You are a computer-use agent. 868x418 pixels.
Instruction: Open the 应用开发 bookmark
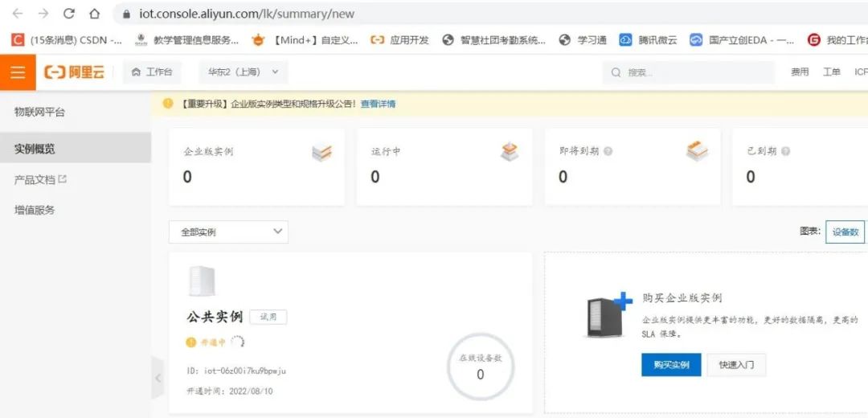(399, 40)
